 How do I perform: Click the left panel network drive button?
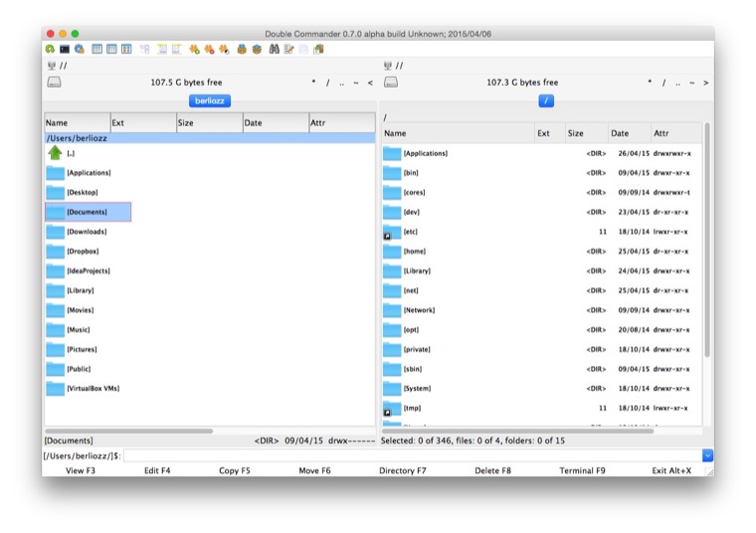coord(57,66)
